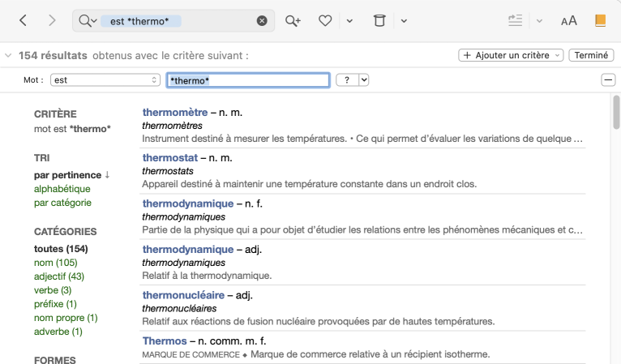Open the dropdown next to heart icon
Screen dimensions: 621x364
tap(349, 20)
